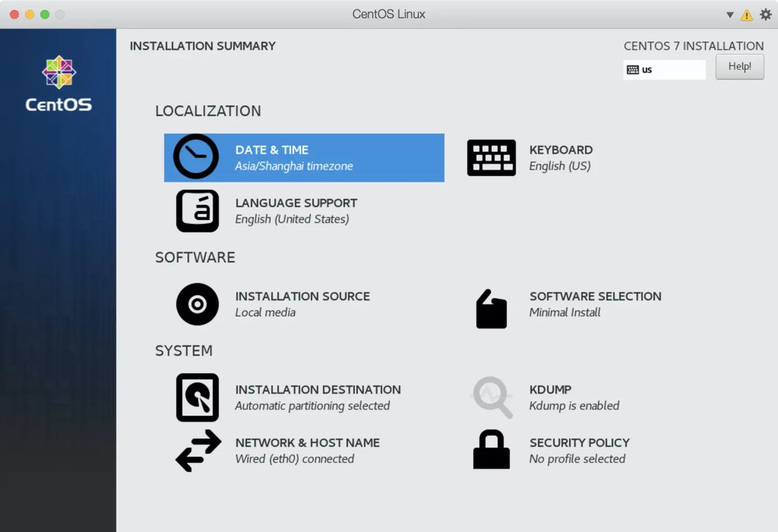Minimize the CentOS Linux window
778x532 pixels.
coord(30,15)
